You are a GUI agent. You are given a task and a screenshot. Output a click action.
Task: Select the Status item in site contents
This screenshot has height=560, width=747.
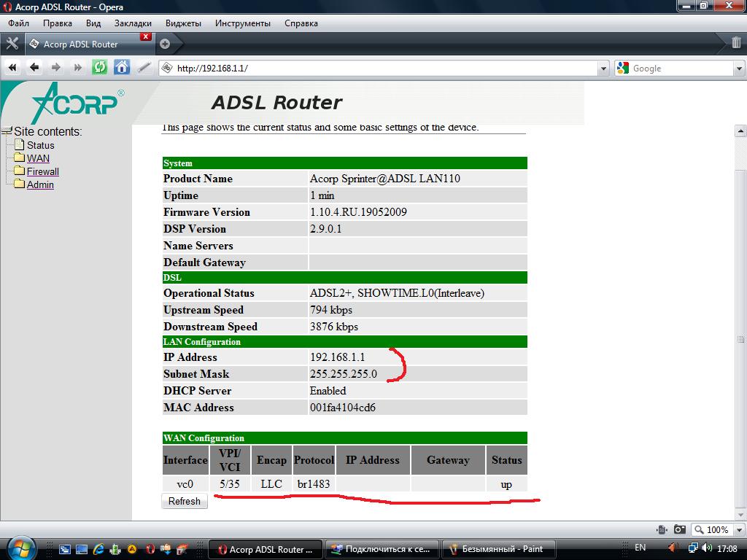tap(40, 145)
